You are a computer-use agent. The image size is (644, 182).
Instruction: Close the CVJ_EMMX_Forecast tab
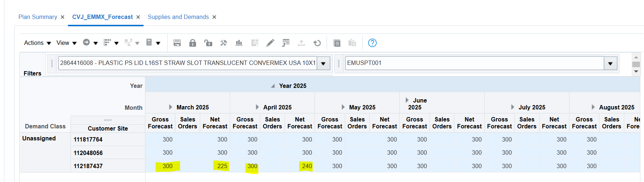click(x=138, y=17)
